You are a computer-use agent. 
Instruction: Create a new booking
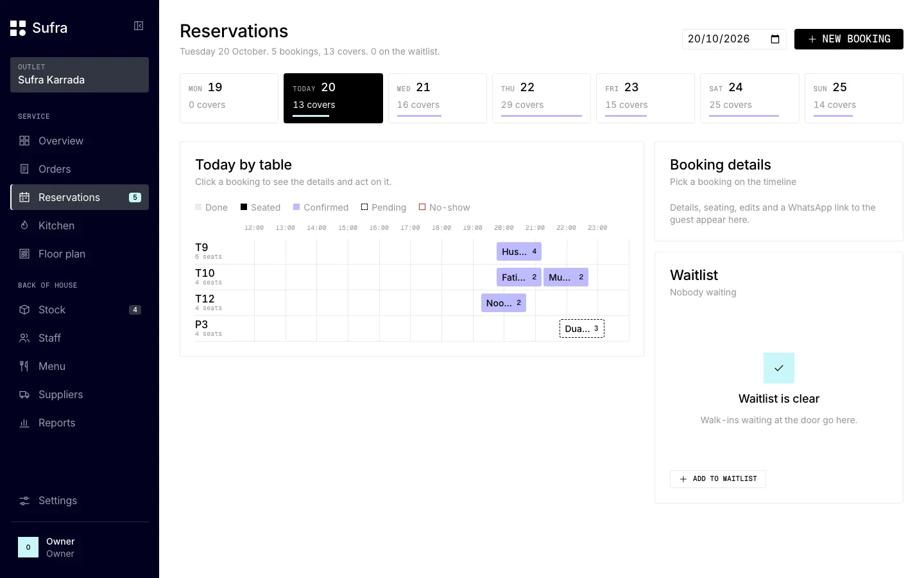pos(849,39)
